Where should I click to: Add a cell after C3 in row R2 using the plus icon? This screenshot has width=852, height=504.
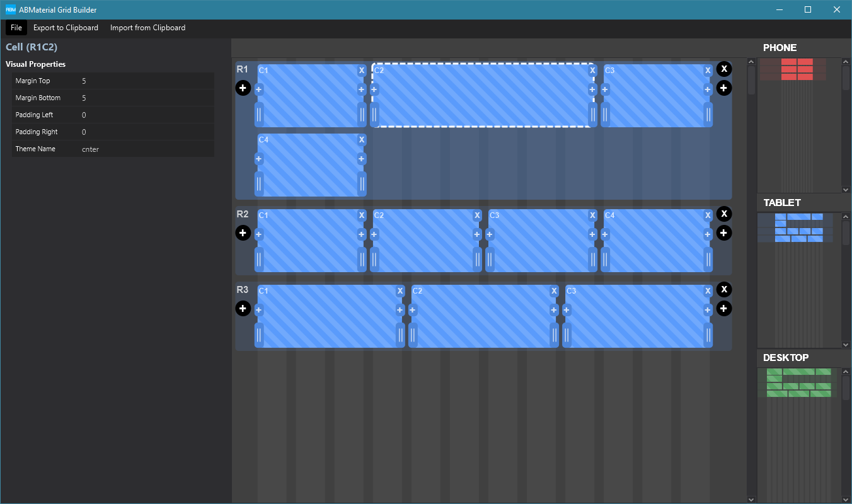pos(592,234)
